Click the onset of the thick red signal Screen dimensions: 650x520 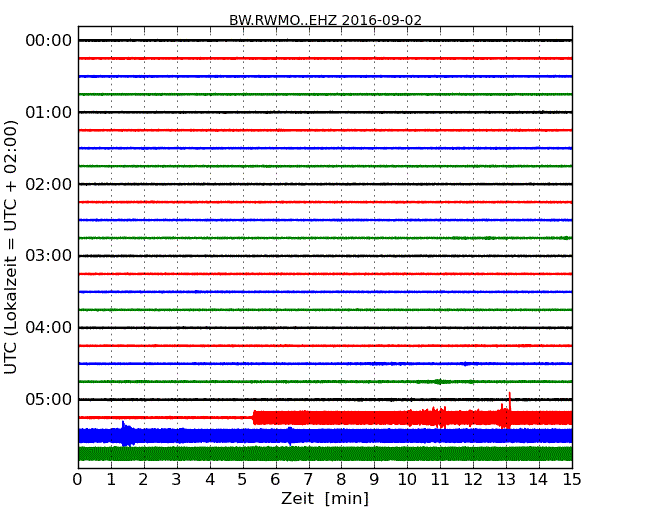click(x=254, y=418)
